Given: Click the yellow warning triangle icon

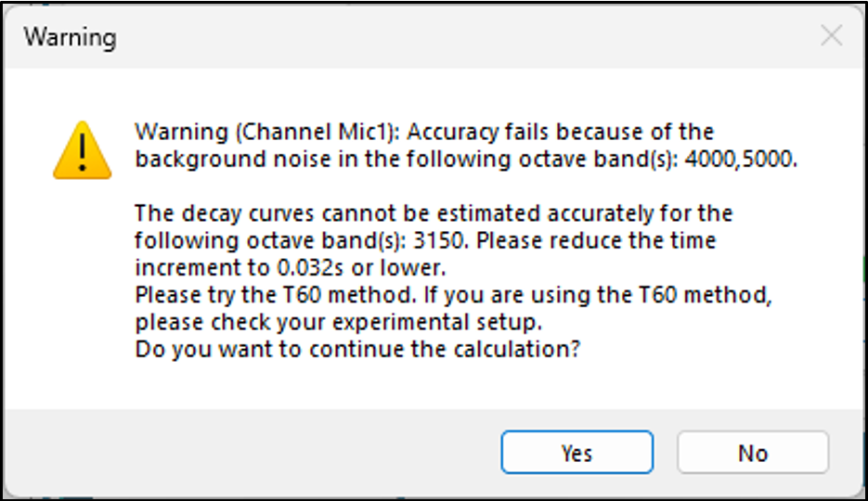Looking at the screenshot, I should coord(84,149).
